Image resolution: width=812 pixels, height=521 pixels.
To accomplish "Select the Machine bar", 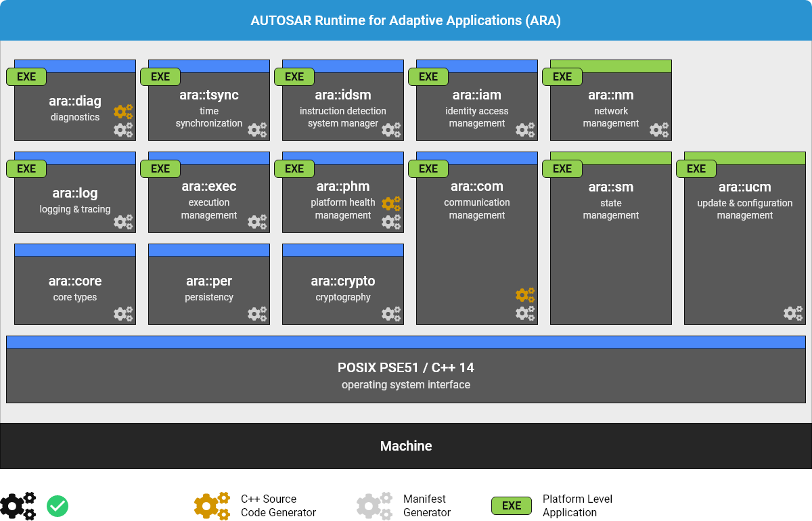I will 406,446.
